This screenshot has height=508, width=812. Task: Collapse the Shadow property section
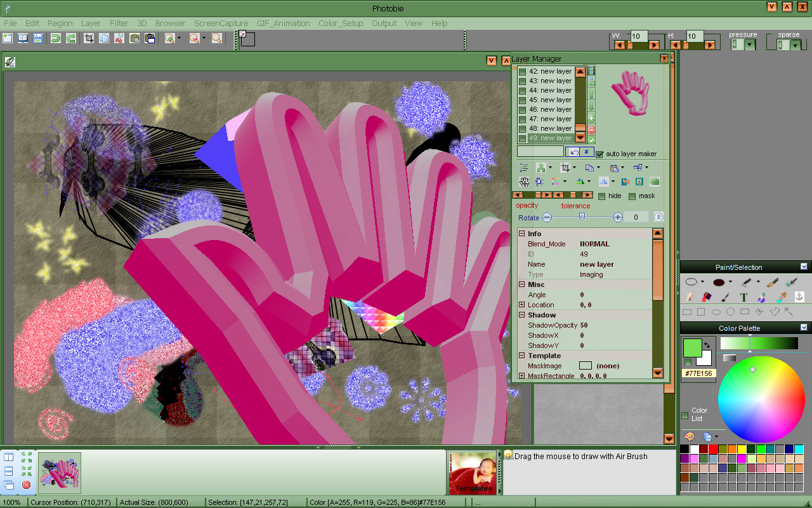tap(522, 315)
